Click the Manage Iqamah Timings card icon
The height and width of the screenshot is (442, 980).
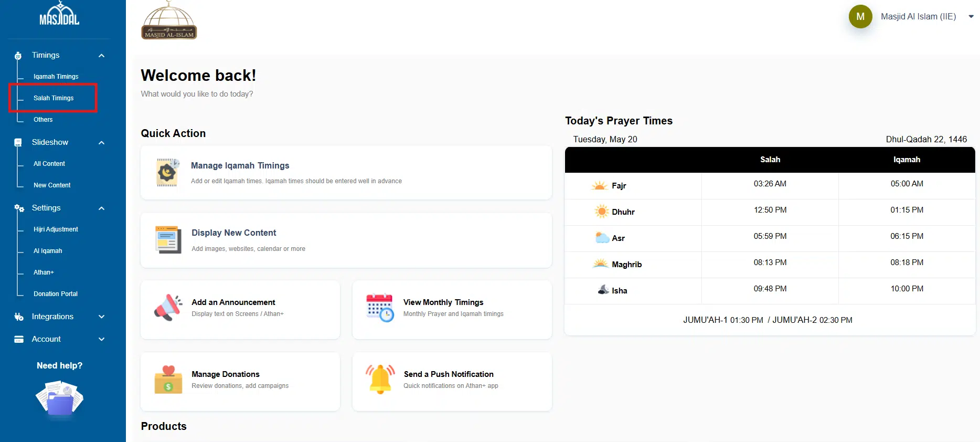coord(167,172)
